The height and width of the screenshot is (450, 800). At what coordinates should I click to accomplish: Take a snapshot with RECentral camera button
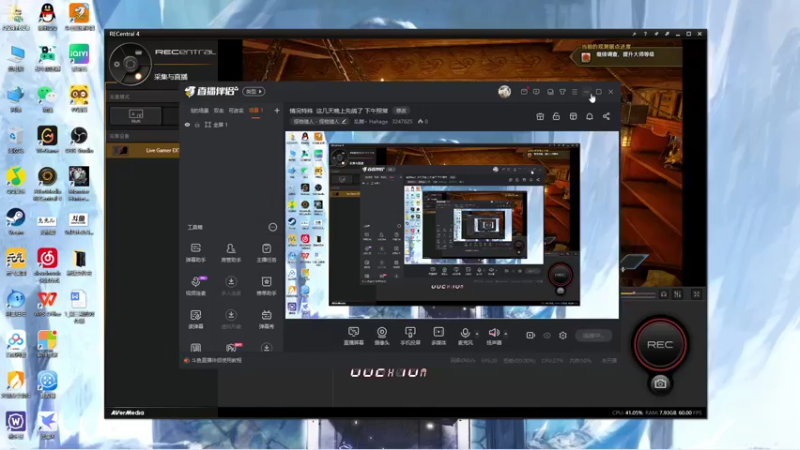click(660, 383)
